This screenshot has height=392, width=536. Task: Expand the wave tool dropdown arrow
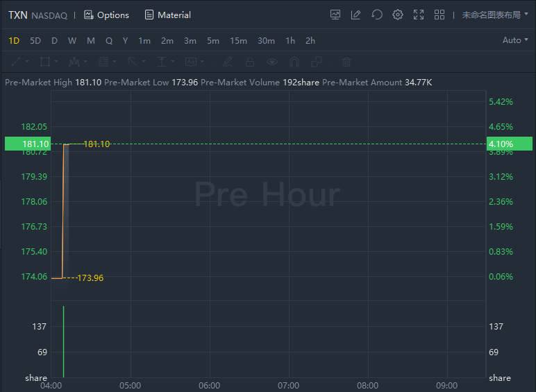click(85, 62)
